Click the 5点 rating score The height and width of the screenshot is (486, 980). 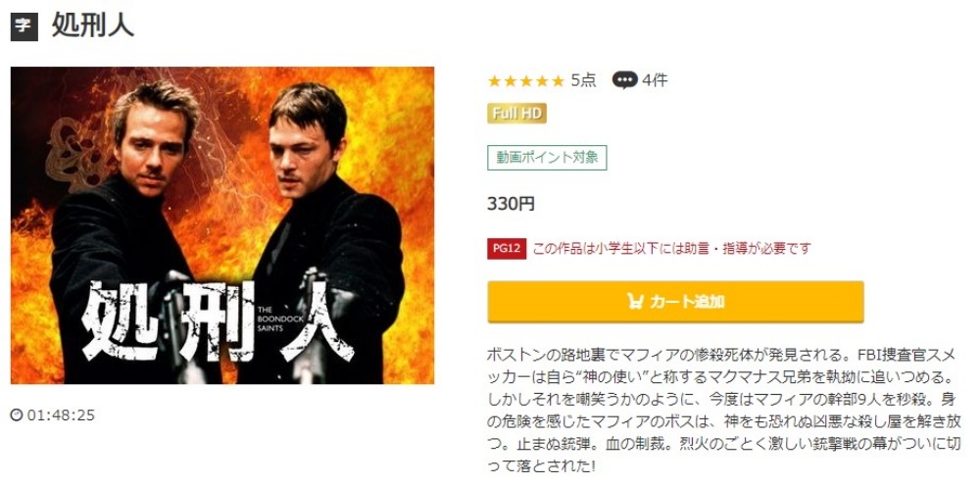584,80
